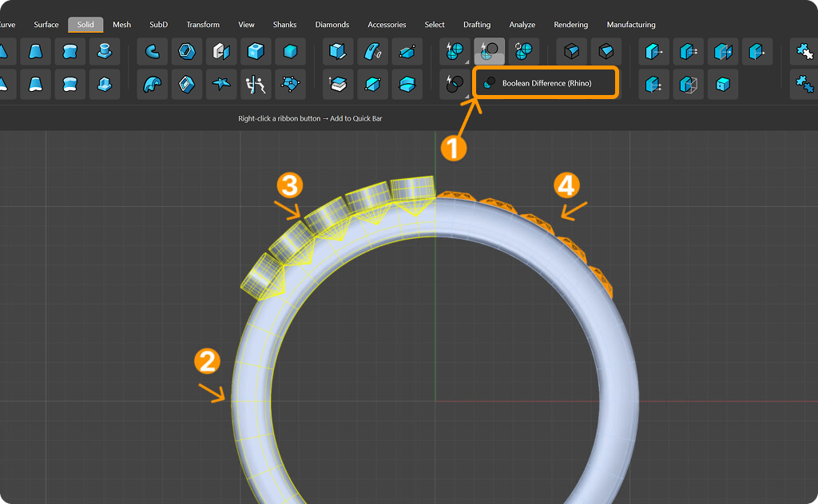Open the Manufacturing tab
Viewport: 818px width, 504px height.
[x=631, y=25]
